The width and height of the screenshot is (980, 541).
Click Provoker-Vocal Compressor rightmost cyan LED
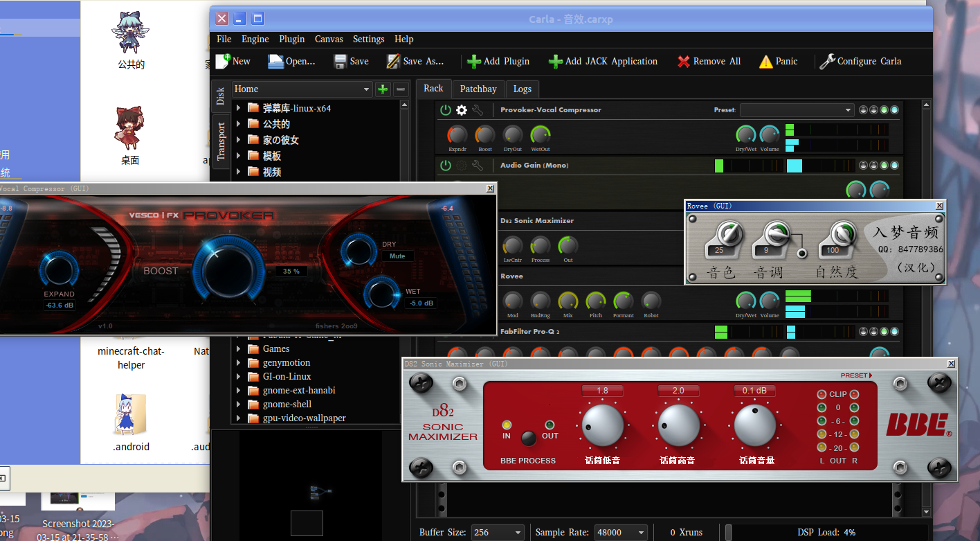point(895,110)
